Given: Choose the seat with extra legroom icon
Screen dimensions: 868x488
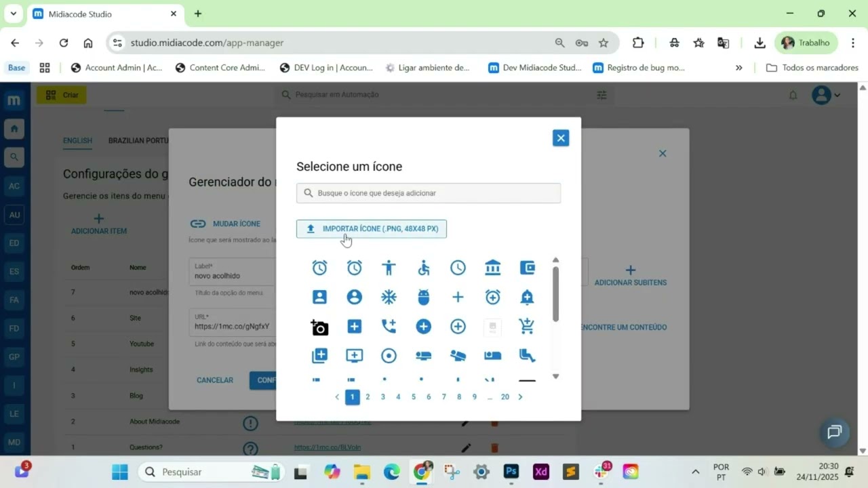Looking at the screenshot, I should click(527, 356).
